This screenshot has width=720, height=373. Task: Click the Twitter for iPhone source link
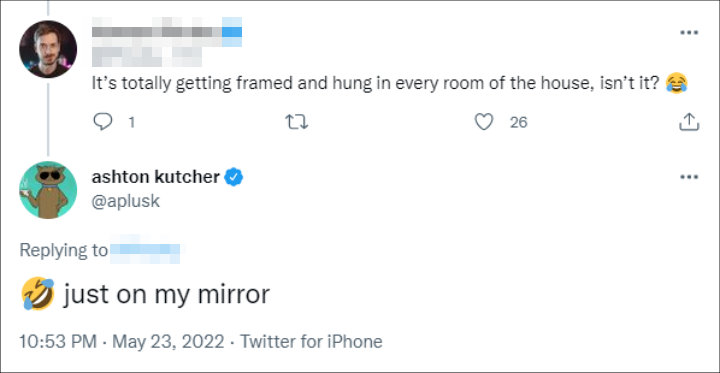311,342
